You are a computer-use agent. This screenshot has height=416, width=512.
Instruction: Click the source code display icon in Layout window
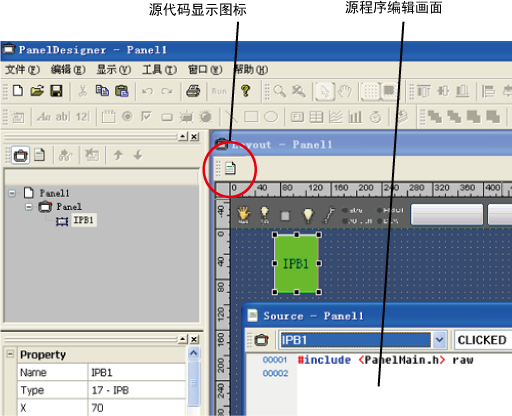click(230, 168)
